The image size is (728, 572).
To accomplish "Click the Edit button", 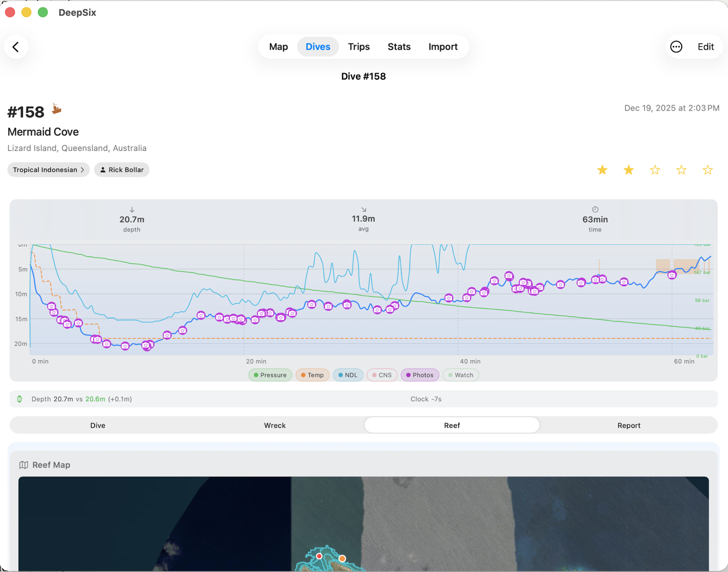I will point(706,47).
